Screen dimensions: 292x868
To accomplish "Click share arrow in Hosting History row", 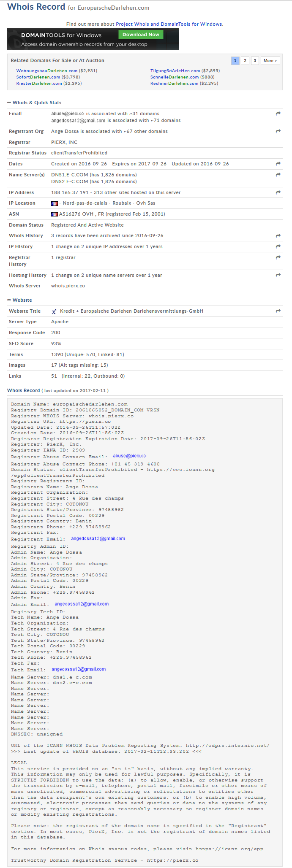I will click(x=278, y=275).
